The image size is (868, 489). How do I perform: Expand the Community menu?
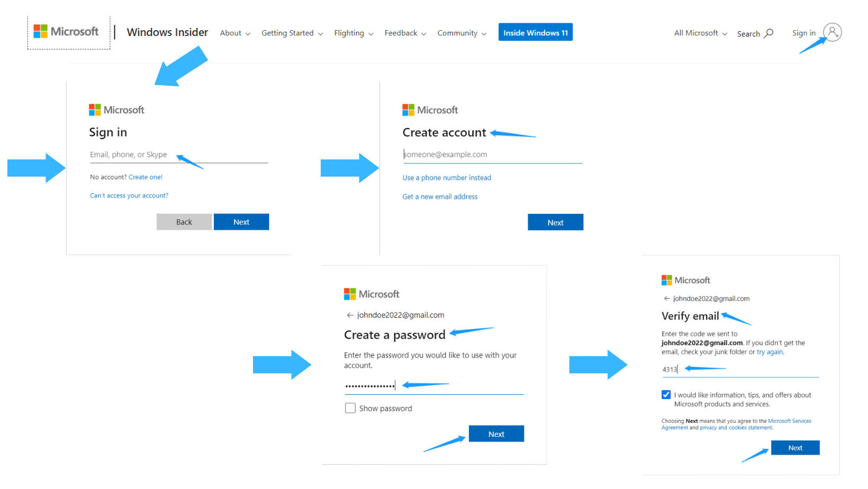pyautogui.click(x=462, y=33)
